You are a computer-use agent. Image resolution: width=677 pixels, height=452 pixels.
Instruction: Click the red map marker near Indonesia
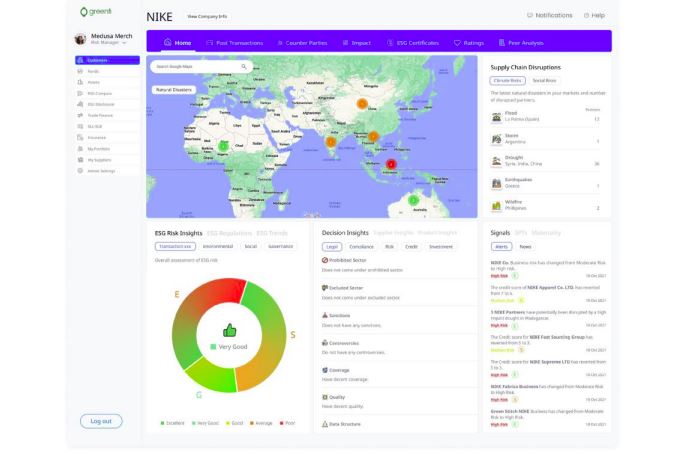point(391,164)
